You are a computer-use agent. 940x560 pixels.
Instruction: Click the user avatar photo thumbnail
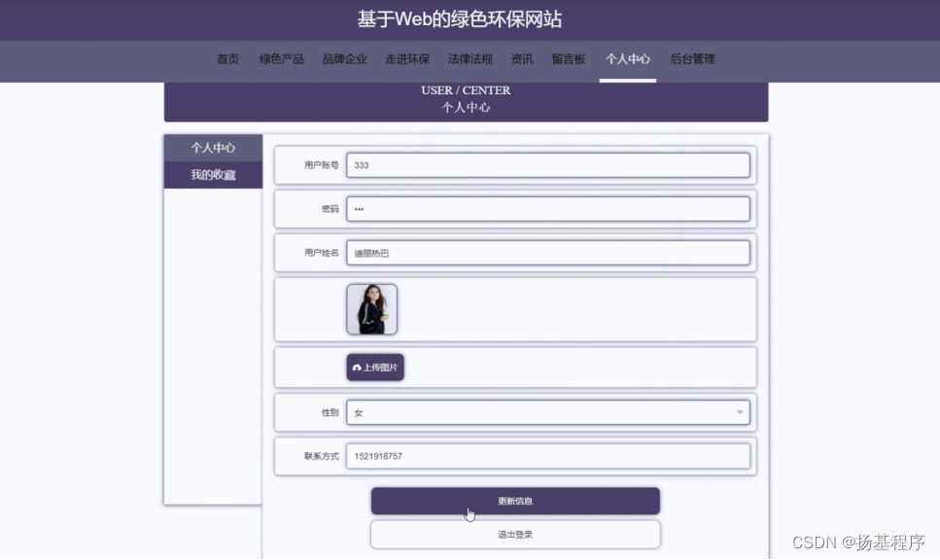372,308
